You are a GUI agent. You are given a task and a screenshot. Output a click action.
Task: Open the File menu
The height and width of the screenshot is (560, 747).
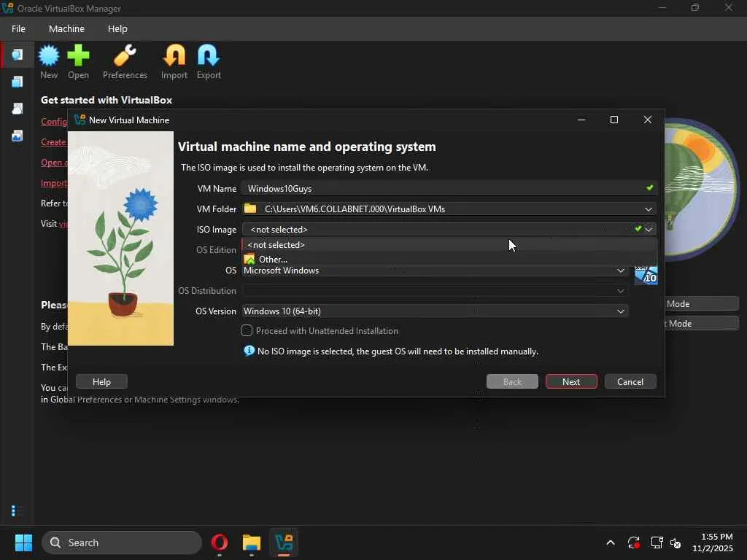(x=18, y=28)
